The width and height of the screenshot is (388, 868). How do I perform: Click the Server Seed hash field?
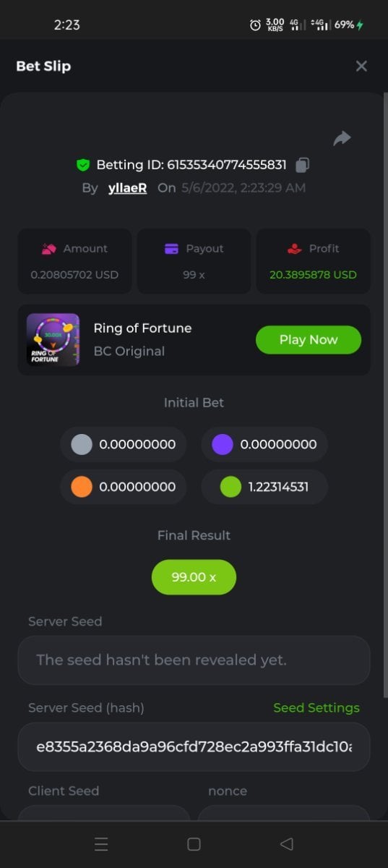click(x=194, y=746)
